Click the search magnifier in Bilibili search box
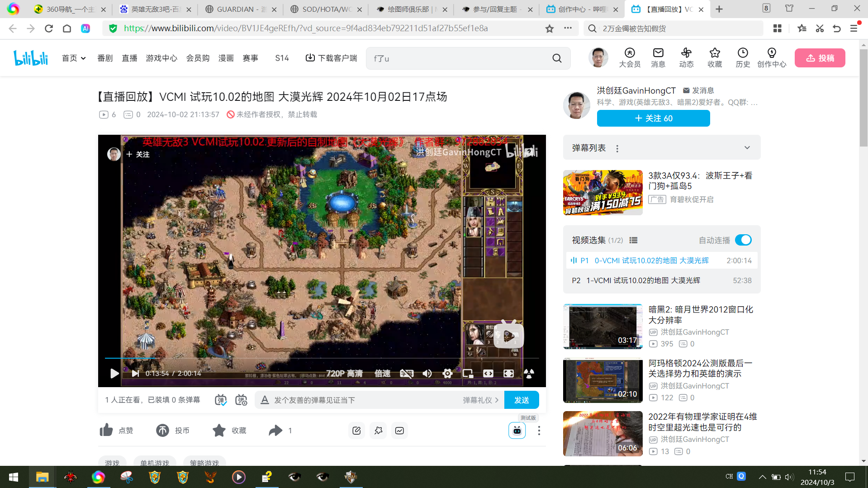This screenshot has height=488, width=868. tap(557, 58)
